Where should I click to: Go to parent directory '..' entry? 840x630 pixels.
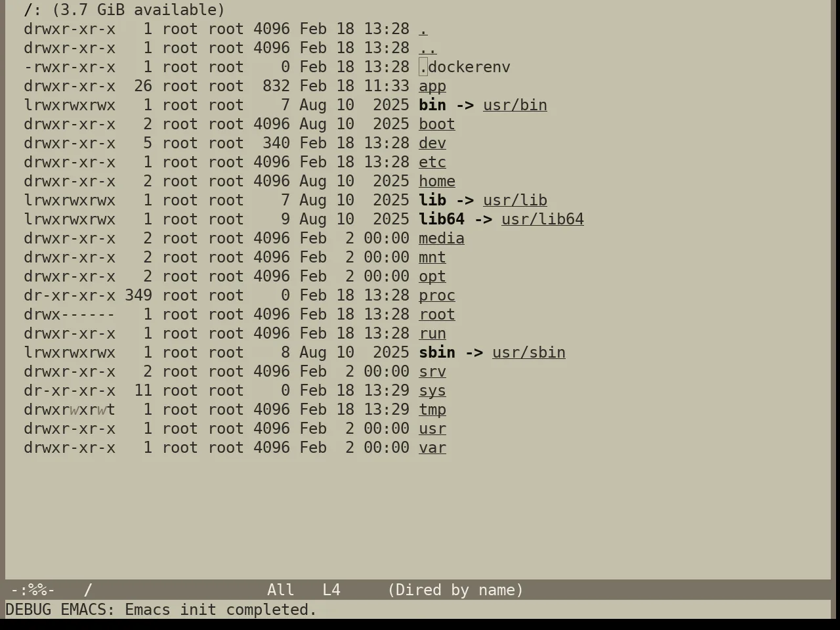click(x=428, y=48)
